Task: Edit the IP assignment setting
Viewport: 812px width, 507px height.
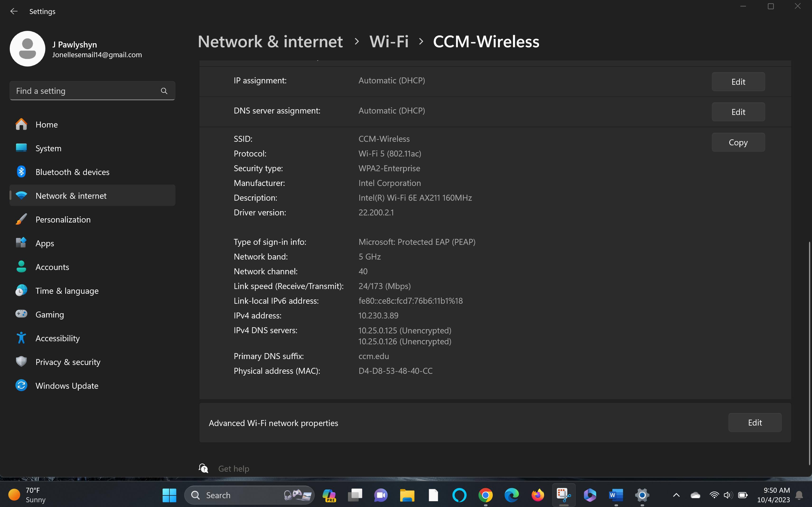Action: (x=738, y=82)
